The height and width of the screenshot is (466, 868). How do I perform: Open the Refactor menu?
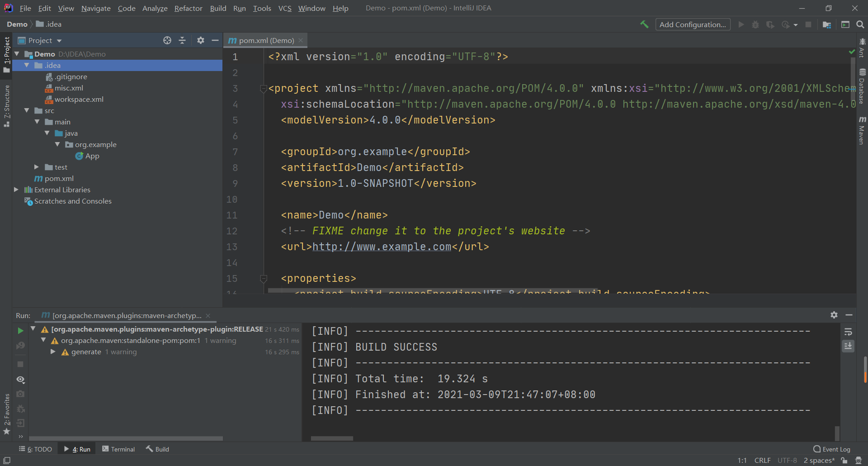[x=189, y=8]
